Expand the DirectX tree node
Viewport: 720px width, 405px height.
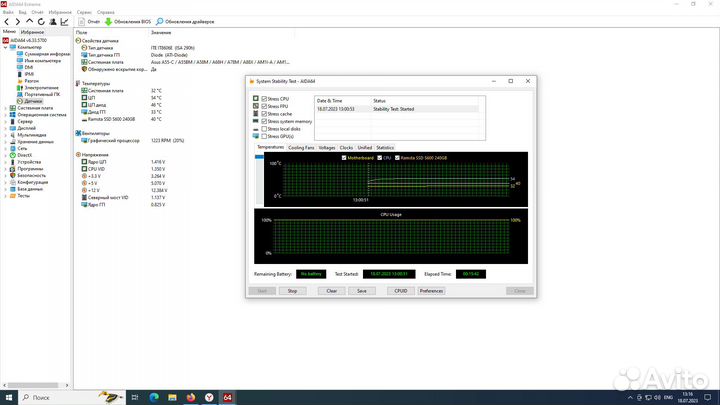click(6, 155)
